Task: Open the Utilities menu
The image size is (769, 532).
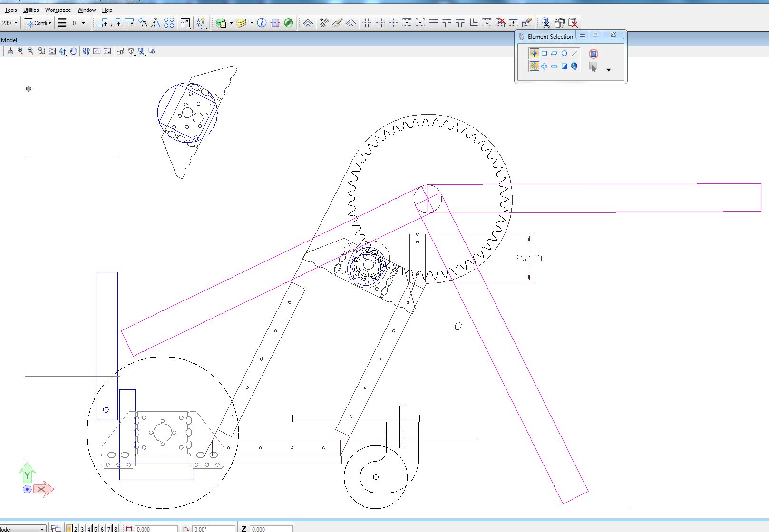Action: (31, 10)
